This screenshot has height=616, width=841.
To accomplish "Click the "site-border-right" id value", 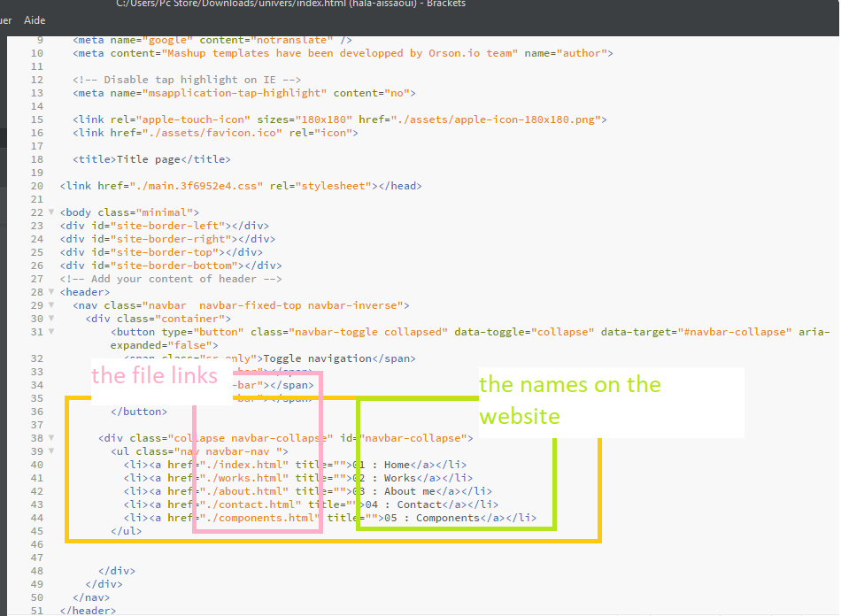I will click(171, 239).
